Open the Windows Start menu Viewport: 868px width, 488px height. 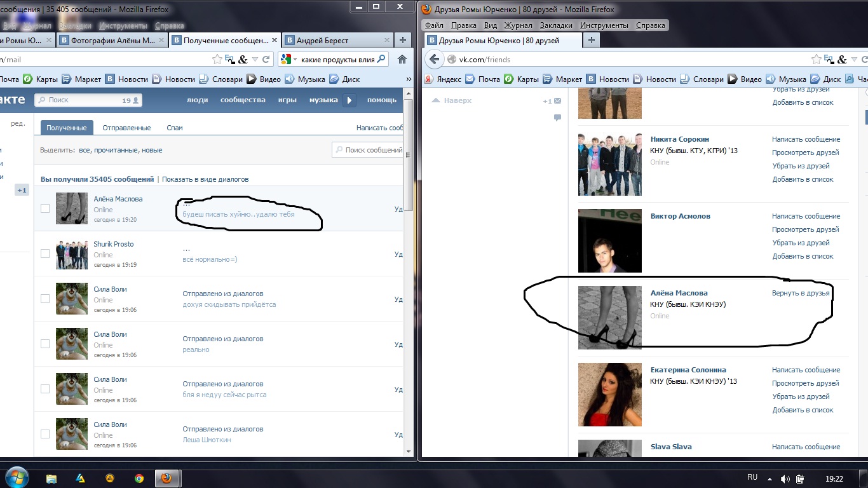point(16,478)
